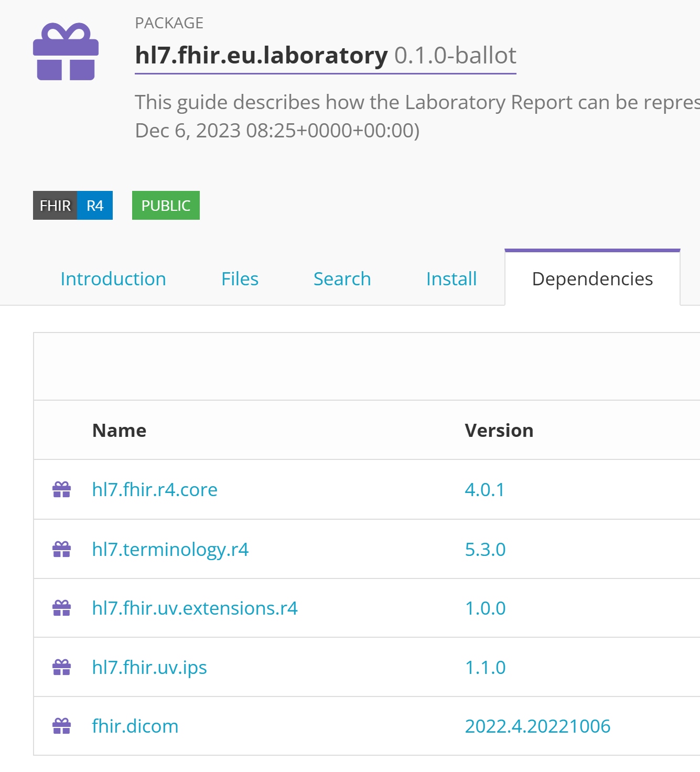Click the package icon beside hl7.fhir.uv.ips
This screenshot has height=772, width=700.
pyautogui.click(x=62, y=667)
